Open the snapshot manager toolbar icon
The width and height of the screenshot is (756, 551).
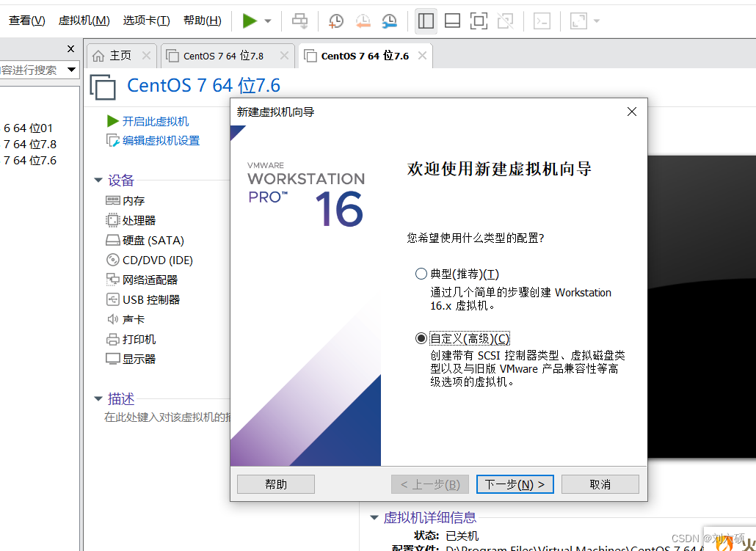click(389, 21)
